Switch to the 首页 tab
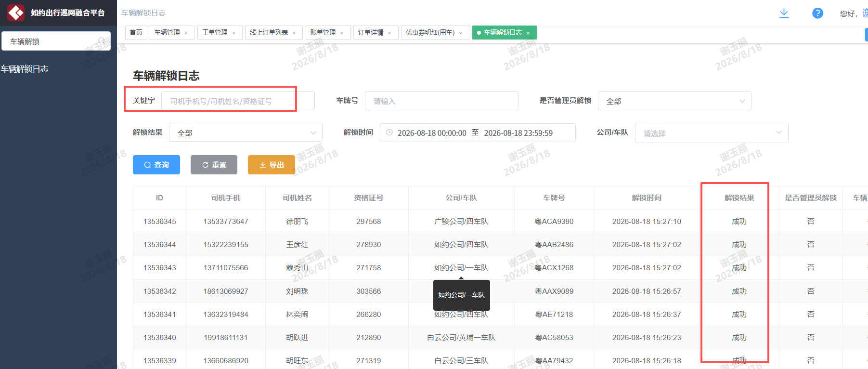 click(x=136, y=32)
